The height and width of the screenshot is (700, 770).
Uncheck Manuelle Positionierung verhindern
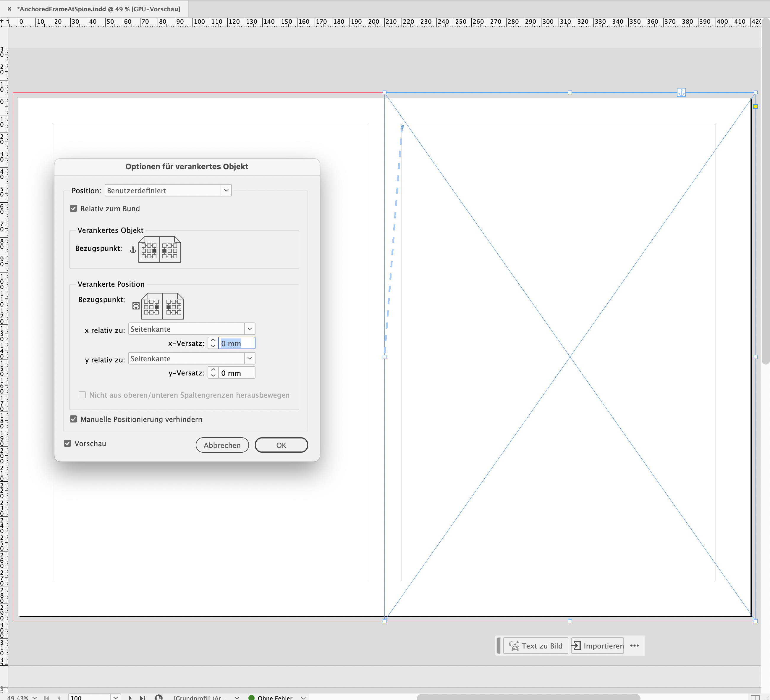coord(73,419)
